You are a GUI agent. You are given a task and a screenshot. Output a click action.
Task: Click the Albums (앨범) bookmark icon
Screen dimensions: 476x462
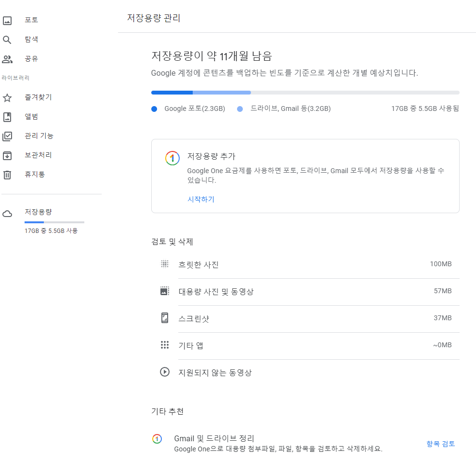tap(7, 117)
